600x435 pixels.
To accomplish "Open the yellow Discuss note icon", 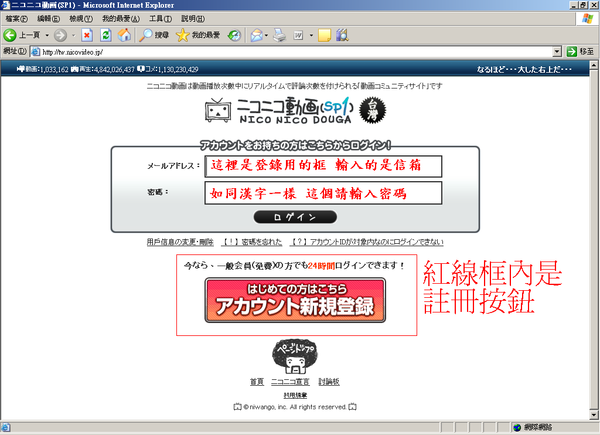I will coord(324,35).
